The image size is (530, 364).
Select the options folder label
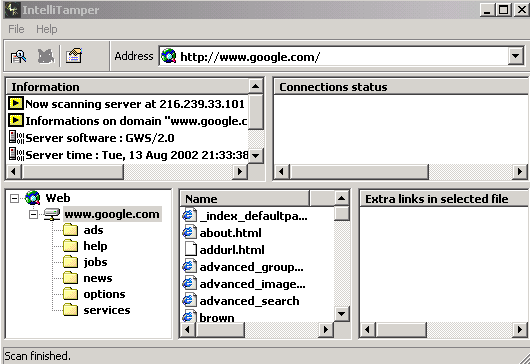(x=104, y=294)
